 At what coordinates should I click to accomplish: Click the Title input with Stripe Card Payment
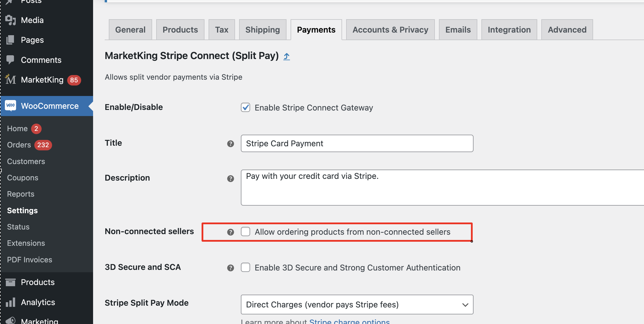coord(357,143)
